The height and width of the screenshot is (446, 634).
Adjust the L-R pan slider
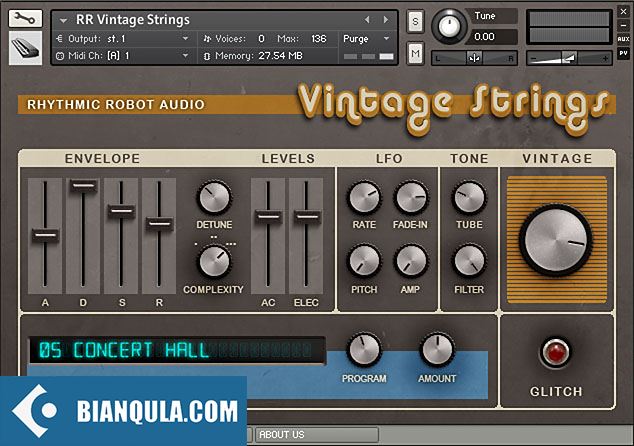tap(474, 58)
